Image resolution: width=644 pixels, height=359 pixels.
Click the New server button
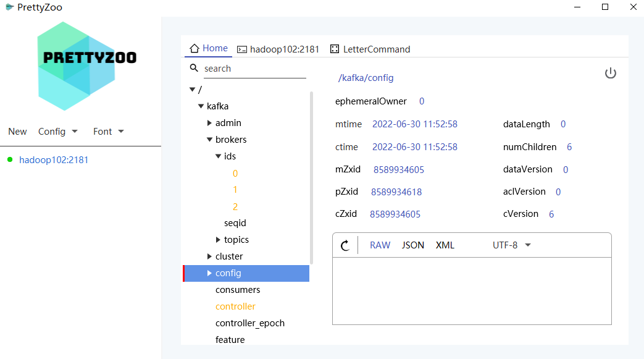(18, 132)
